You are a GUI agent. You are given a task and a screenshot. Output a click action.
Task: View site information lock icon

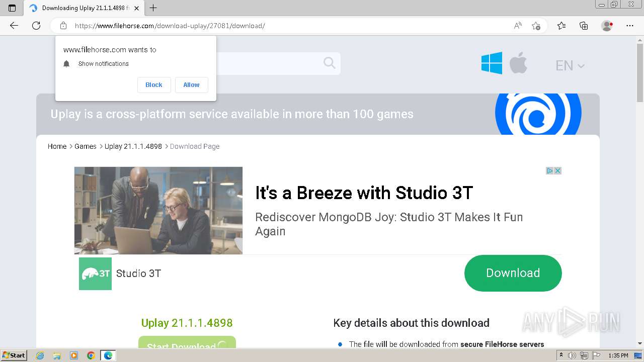pyautogui.click(x=63, y=26)
